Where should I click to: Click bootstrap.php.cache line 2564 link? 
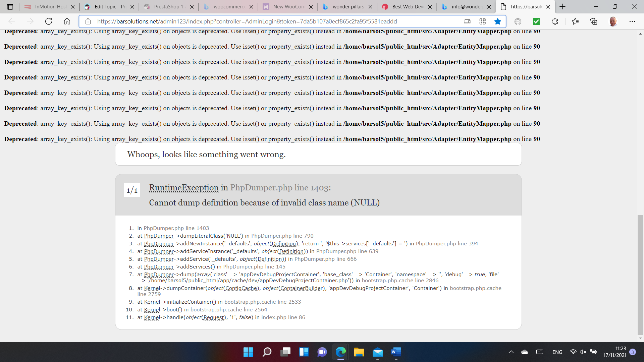tap(229, 310)
